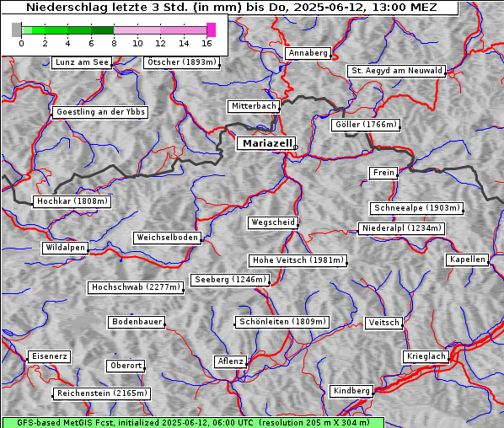The width and height of the screenshot is (504, 428).
Task: Click the Niederschlag letzte 3 Std. title
Action: [231, 8]
